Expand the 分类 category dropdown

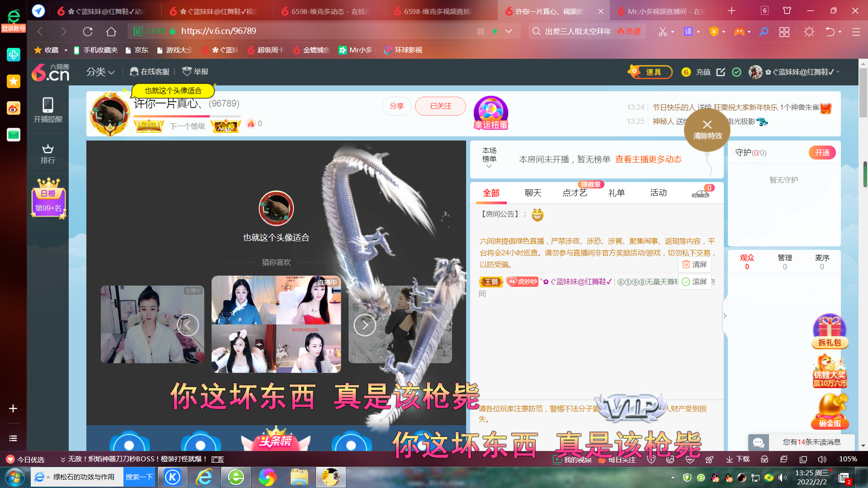pyautogui.click(x=100, y=72)
